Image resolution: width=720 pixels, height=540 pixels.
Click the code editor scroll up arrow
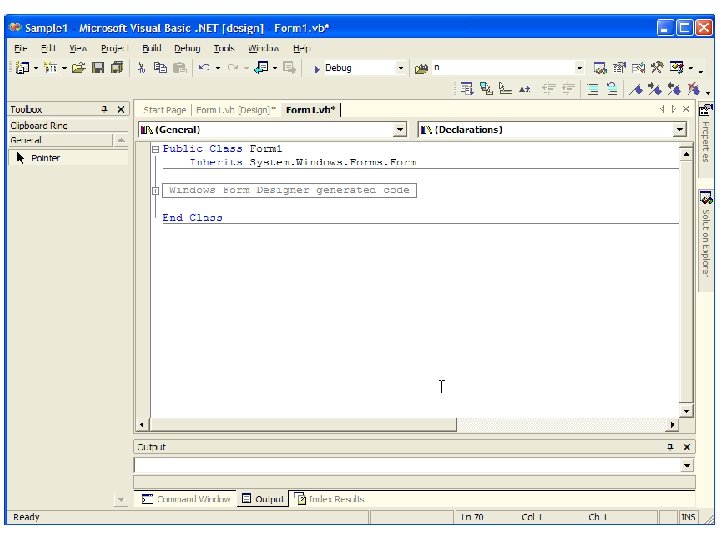coord(686,154)
